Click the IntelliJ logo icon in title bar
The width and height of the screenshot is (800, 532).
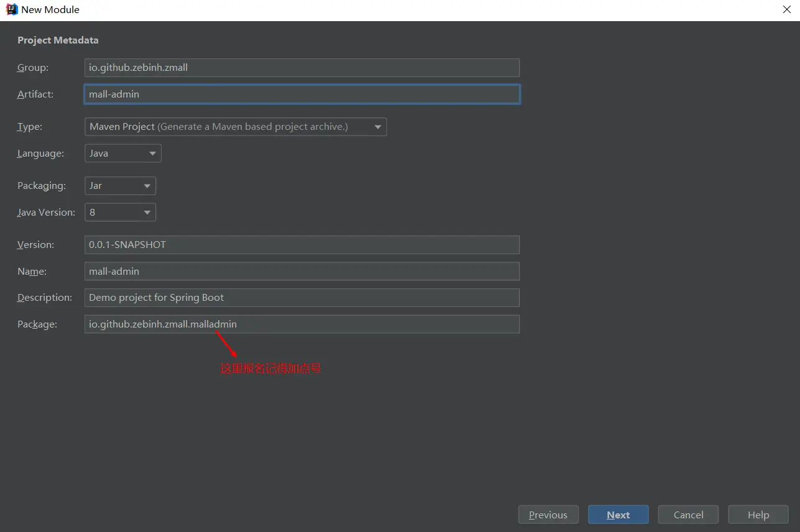click(x=11, y=10)
